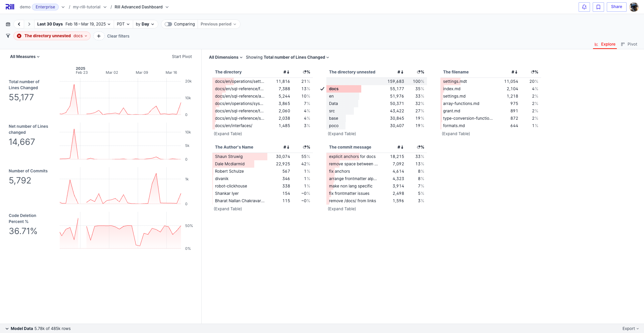Open the by Day granularity dropdown
This screenshot has height=333, width=644.
point(145,24)
